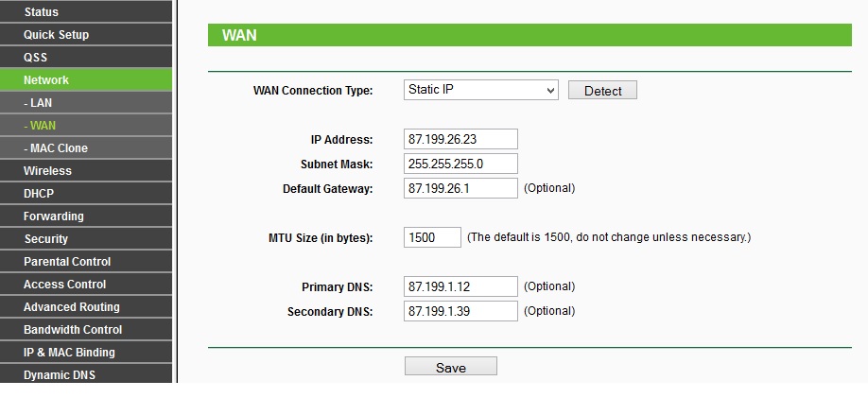Open the WAN Connection Type dropdown
868x398 pixels.
480,90
